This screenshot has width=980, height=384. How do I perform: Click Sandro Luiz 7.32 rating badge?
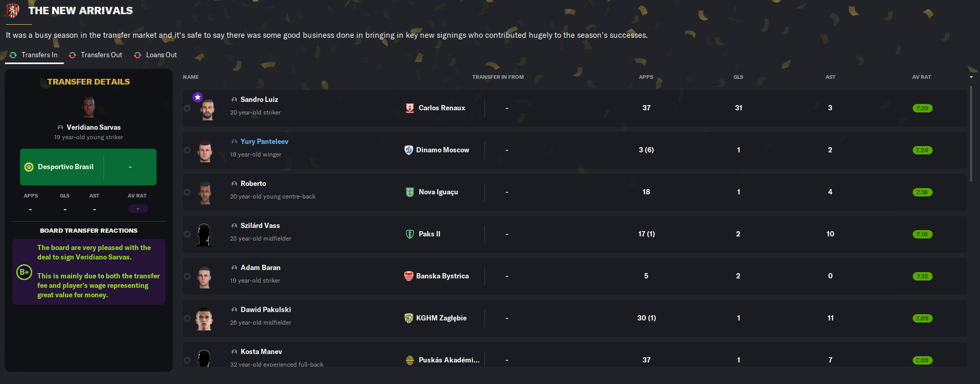(922, 108)
